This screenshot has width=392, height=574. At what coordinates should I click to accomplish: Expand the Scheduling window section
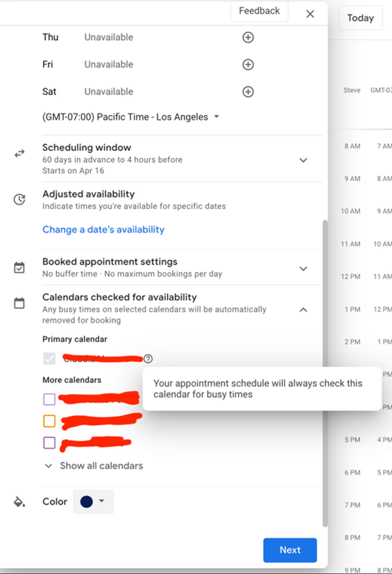tap(303, 160)
